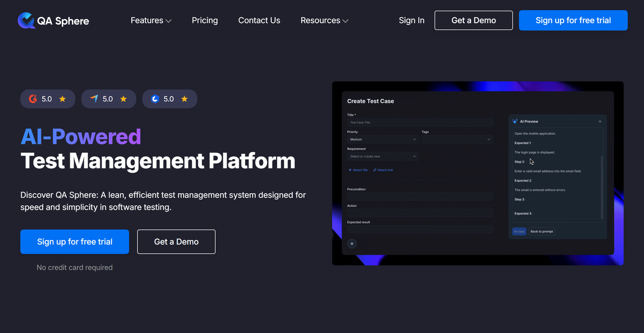This screenshot has width=644, height=333.
Task: Click the header Sign up for free trial button
Action: pyautogui.click(x=574, y=21)
